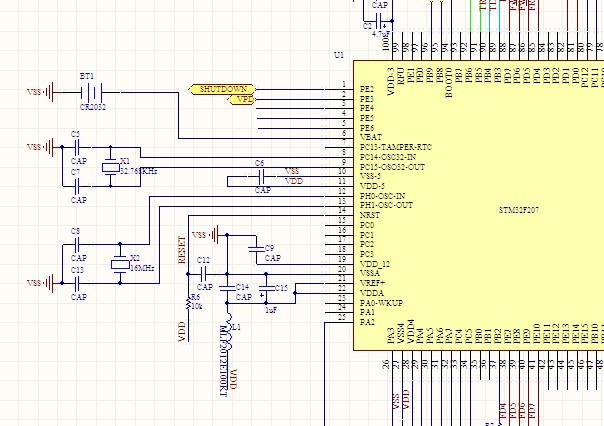Select the VDD label below R6
The width and height of the screenshot is (604, 426).
pos(183,332)
